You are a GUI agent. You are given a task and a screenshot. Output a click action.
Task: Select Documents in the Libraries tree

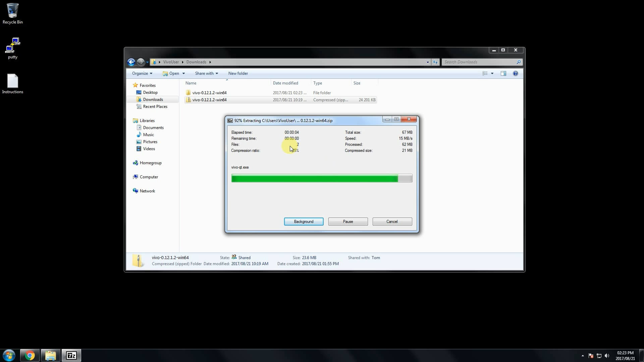(153, 128)
